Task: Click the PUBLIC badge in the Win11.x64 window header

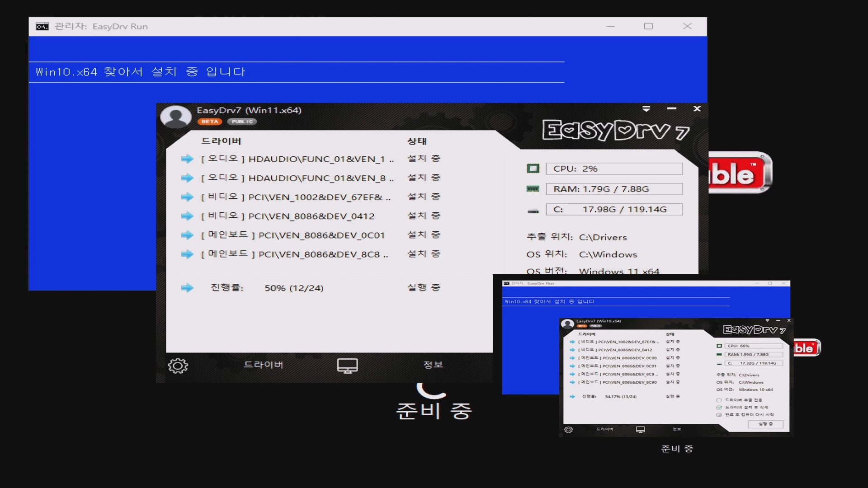Action: click(x=242, y=122)
